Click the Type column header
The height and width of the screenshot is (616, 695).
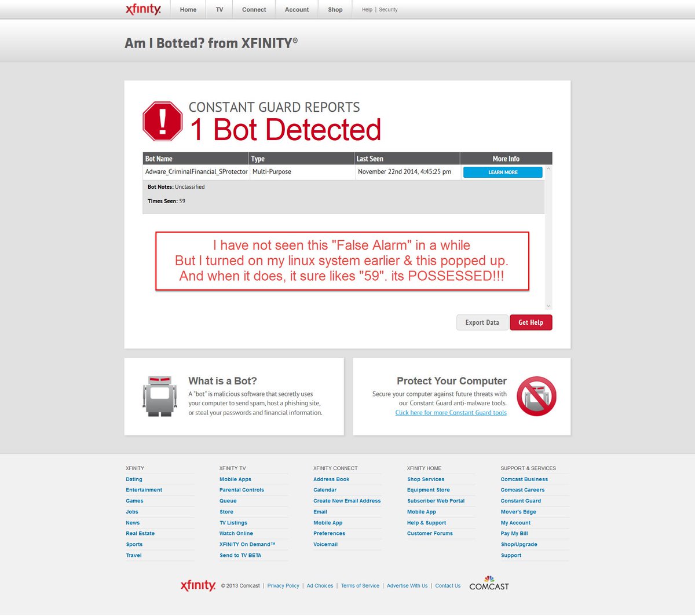301,159
